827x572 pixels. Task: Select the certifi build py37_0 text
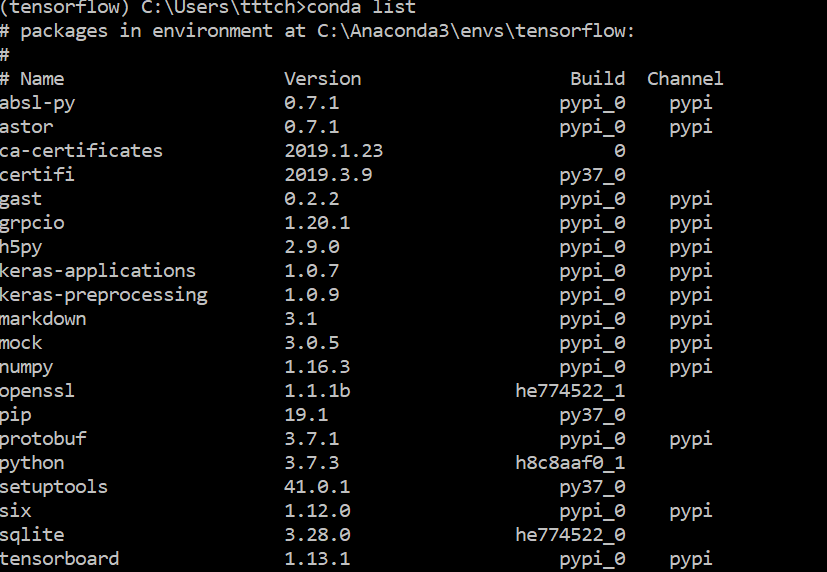pos(592,176)
